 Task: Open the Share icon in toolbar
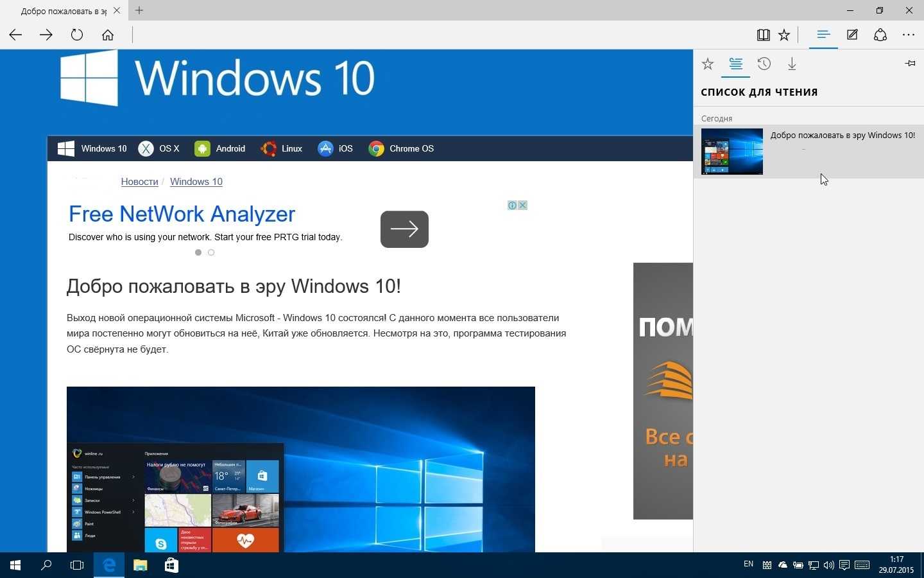click(880, 35)
